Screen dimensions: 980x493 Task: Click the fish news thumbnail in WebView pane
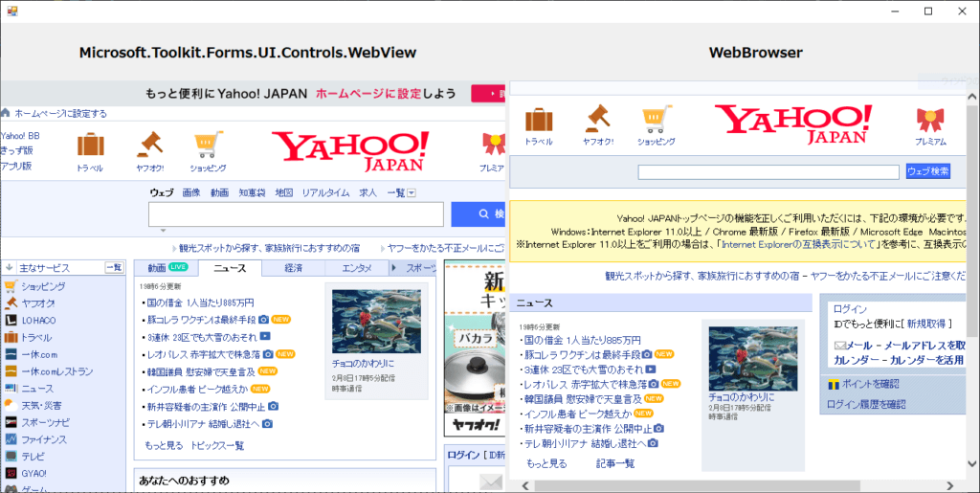click(376, 322)
